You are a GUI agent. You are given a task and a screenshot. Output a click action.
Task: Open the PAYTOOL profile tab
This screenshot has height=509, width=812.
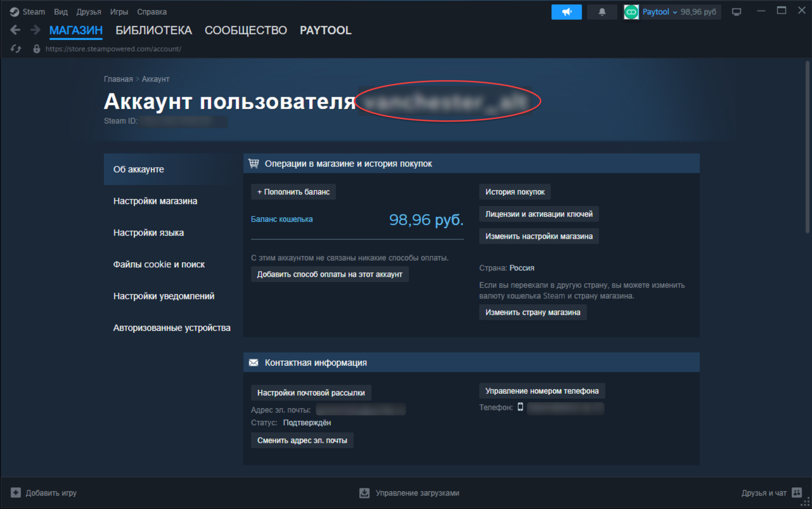tap(325, 30)
